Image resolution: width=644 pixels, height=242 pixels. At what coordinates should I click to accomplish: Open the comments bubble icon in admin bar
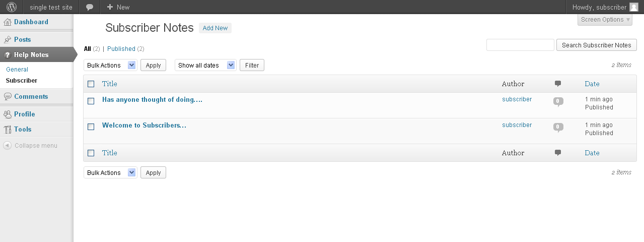pos(90,7)
